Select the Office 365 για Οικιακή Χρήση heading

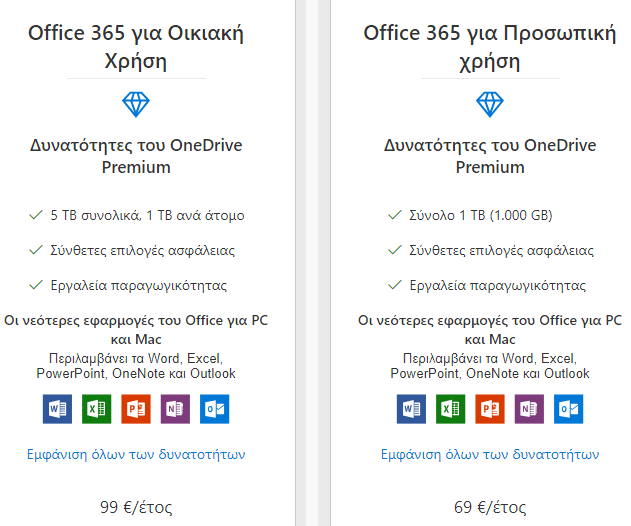click(136, 47)
